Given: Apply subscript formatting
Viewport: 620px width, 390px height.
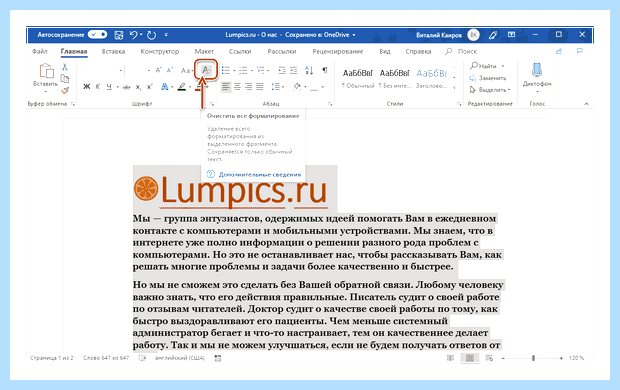Looking at the screenshot, I should click(x=138, y=87).
